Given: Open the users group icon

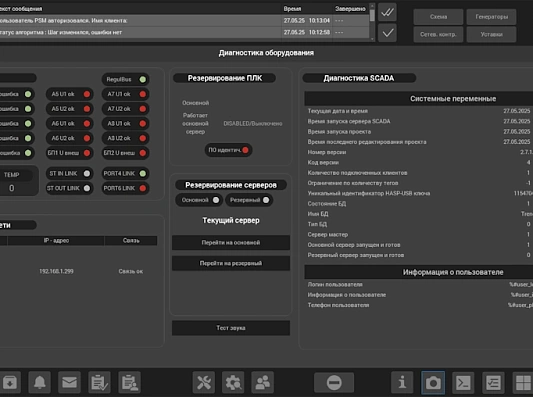Looking at the screenshot, I should coord(262,382).
